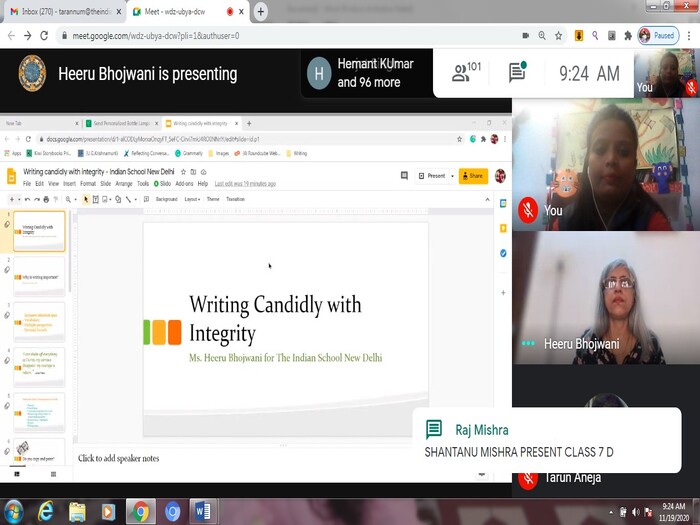The height and width of the screenshot is (525, 700).
Task: Open comment history icon beside Present
Action: (x=404, y=176)
